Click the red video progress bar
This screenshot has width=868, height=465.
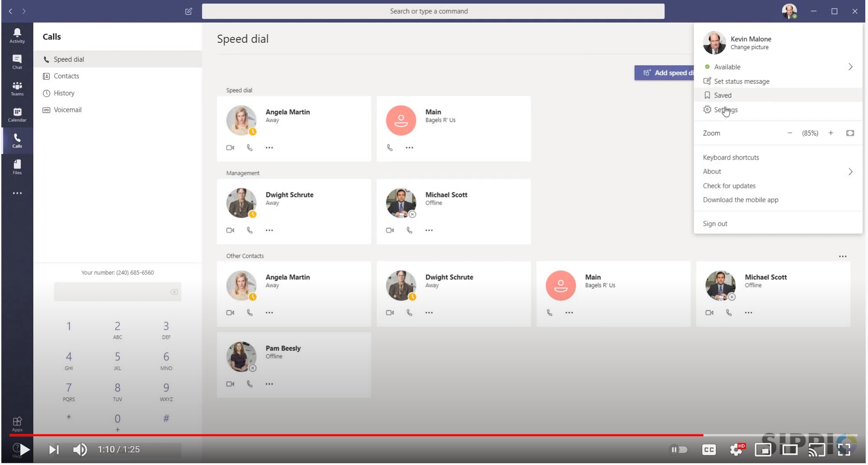tap(360, 435)
